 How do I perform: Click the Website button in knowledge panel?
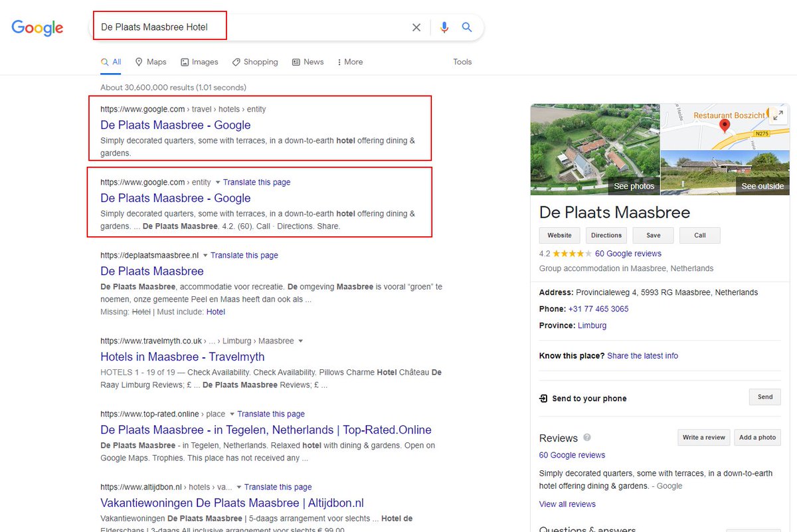559,235
